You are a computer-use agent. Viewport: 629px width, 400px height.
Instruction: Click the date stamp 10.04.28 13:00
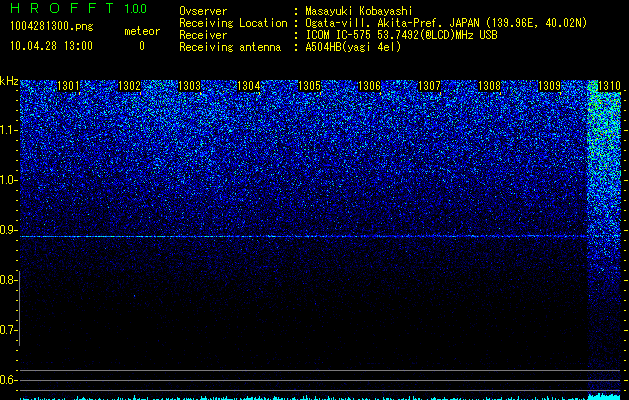pyautogui.click(x=51, y=46)
